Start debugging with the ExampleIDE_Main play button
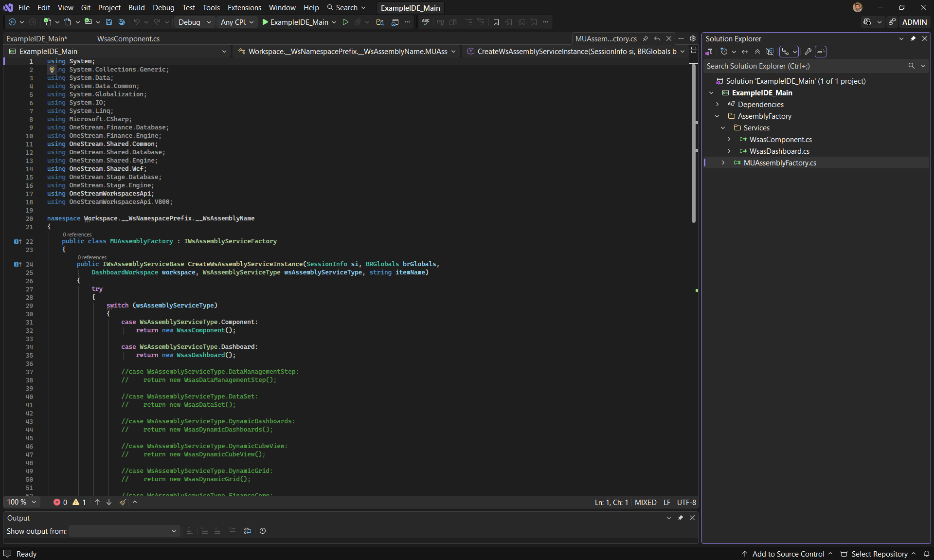Image resolution: width=934 pixels, height=560 pixels. tap(295, 22)
